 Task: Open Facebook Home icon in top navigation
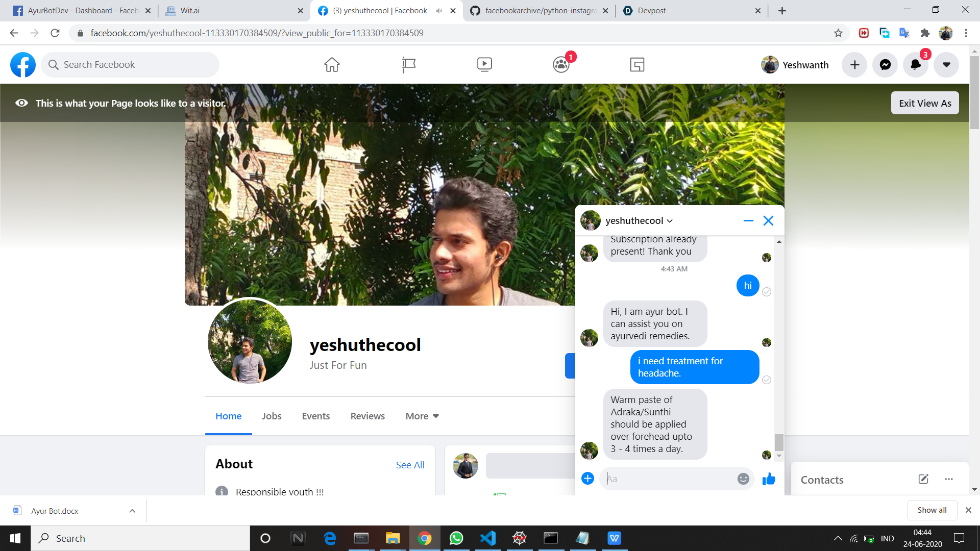(332, 65)
